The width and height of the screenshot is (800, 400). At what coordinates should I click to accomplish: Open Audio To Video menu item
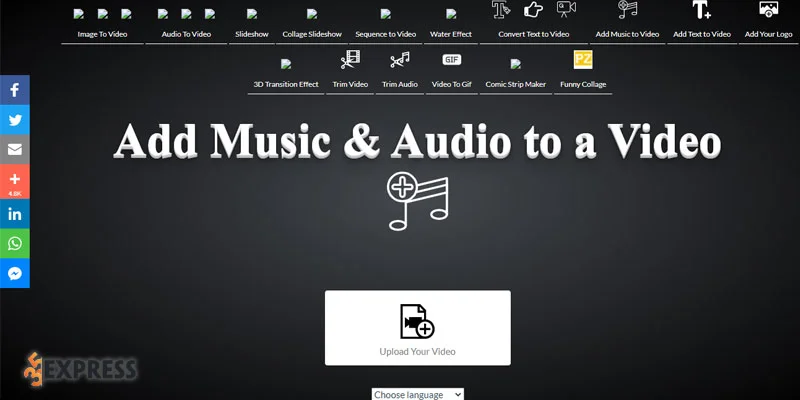[186, 34]
